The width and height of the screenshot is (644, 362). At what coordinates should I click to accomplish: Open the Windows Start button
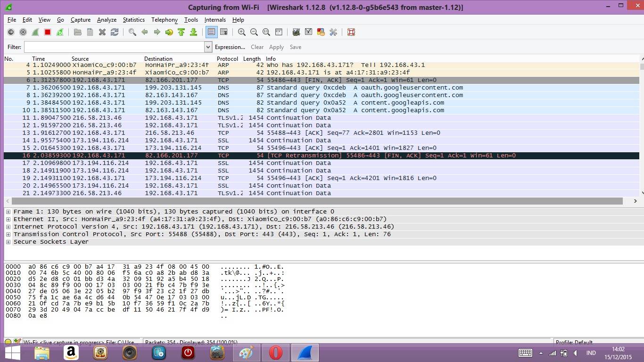(12, 353)
